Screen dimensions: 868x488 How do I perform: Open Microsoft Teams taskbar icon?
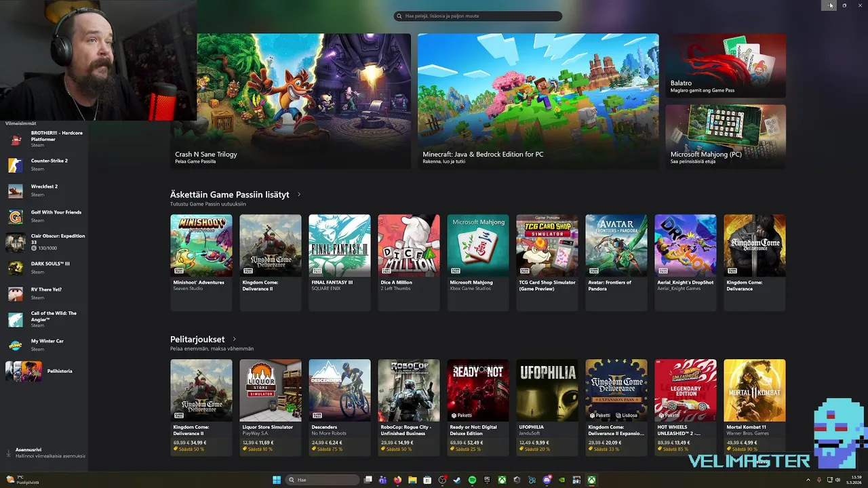[382, 480]
